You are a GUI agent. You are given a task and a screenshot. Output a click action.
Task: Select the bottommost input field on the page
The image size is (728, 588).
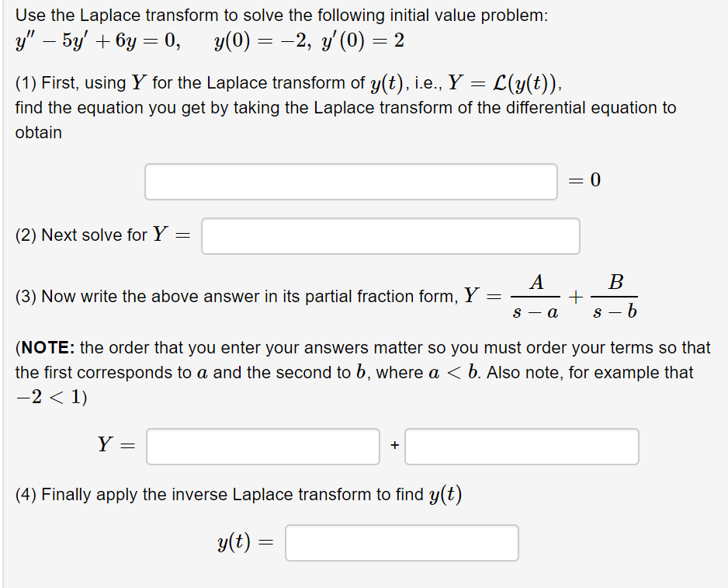point(401,542)
